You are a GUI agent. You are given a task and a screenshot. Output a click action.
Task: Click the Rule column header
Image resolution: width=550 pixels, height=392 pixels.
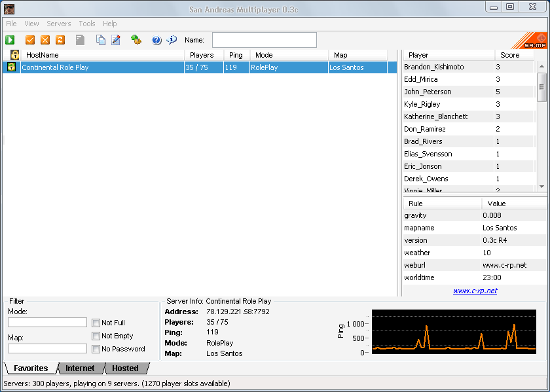coord(443,204)
